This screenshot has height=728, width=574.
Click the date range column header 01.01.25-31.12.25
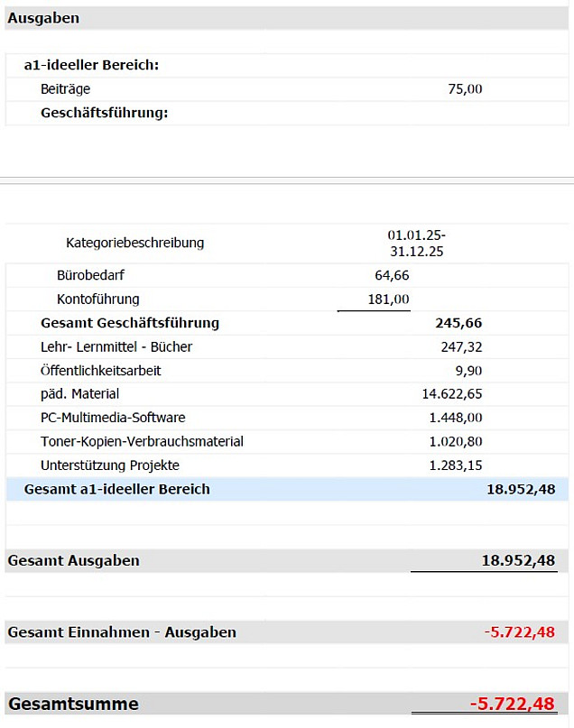pos(417,244)
